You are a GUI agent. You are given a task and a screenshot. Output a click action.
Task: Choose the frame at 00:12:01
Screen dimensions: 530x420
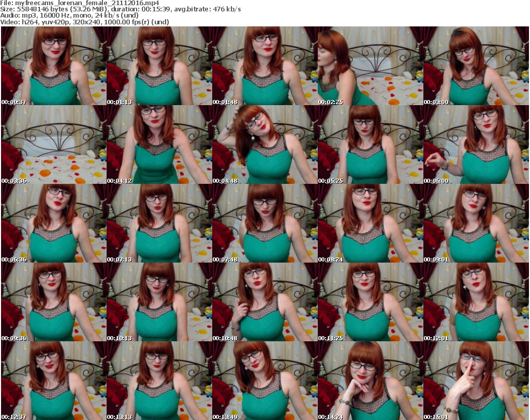[476, 302]
